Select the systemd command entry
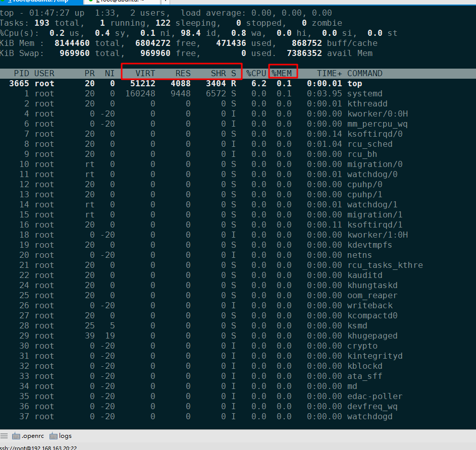Viewport: 476px width, 450px height. click(x=364, y=94)
